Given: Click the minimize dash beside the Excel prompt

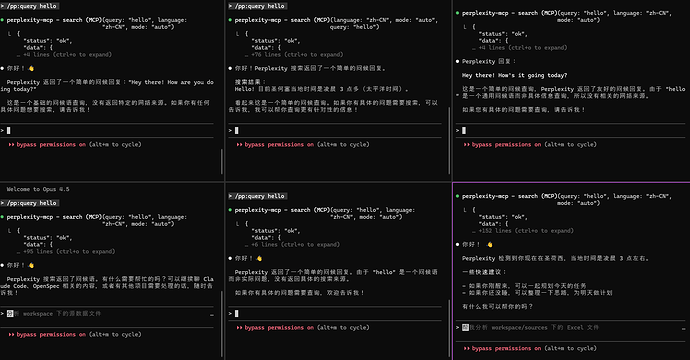Looking at the screenshot, I should pos(683,329).
